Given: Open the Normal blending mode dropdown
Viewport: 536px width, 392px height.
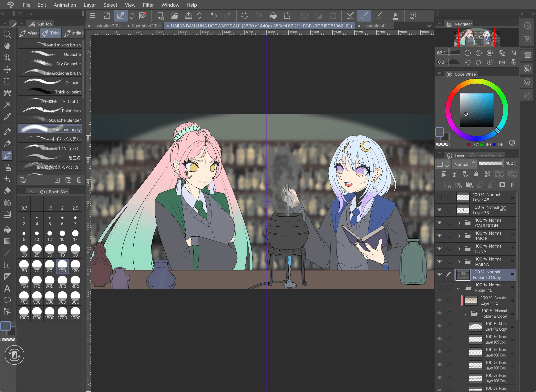Looking at the screenshot, I should [464, 164].
